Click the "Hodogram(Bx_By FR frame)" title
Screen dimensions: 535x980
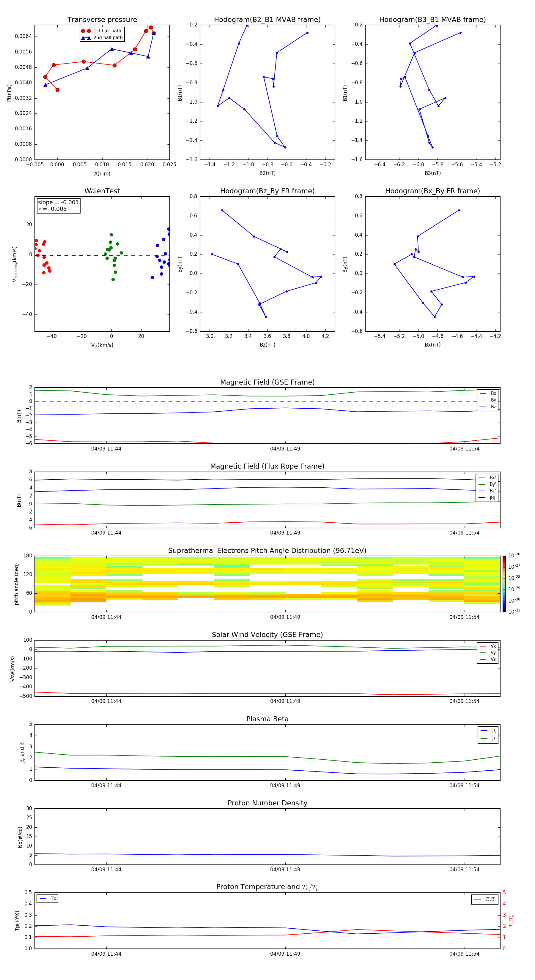(x=432, y=191)
